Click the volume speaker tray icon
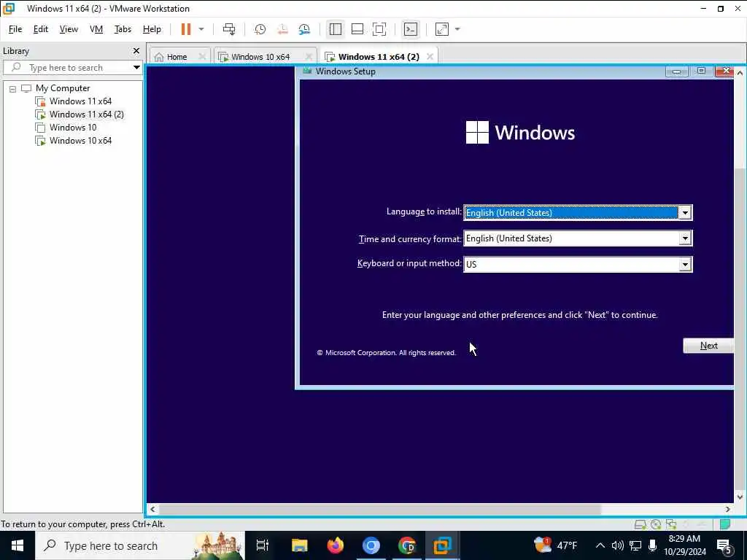Viewport: 747px width, 560px height. pyautogui.click(x=617, y=545)
